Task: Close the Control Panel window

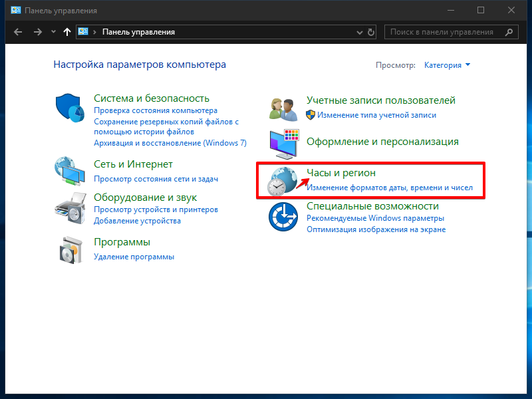Action: tap(511, 10)
